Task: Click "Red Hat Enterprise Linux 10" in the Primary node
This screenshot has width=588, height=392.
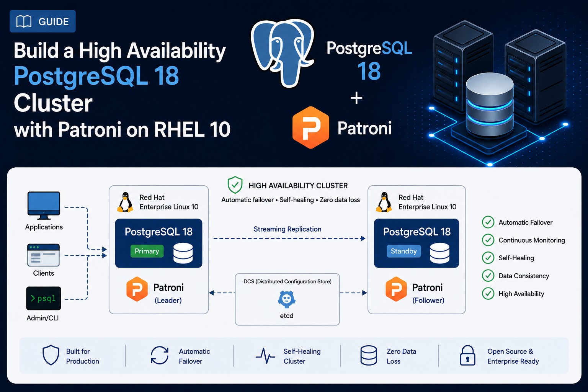Action: point(169,202)
